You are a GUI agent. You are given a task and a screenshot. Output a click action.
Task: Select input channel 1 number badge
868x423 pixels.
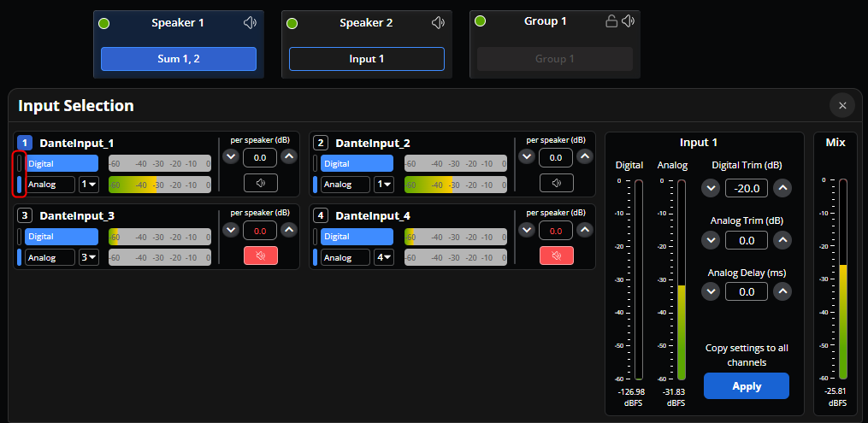(24, 144)
